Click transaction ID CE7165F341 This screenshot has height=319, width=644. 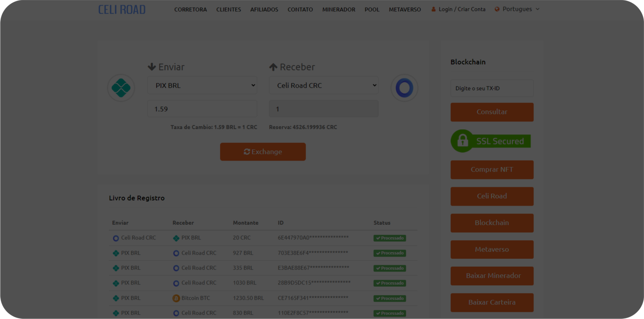click(x=313, y=298)
